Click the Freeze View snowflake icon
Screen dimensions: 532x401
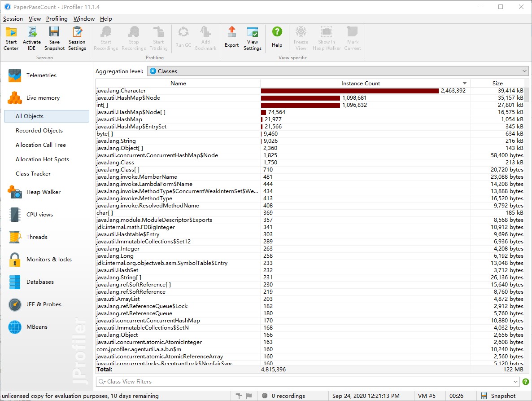(301, 32)
